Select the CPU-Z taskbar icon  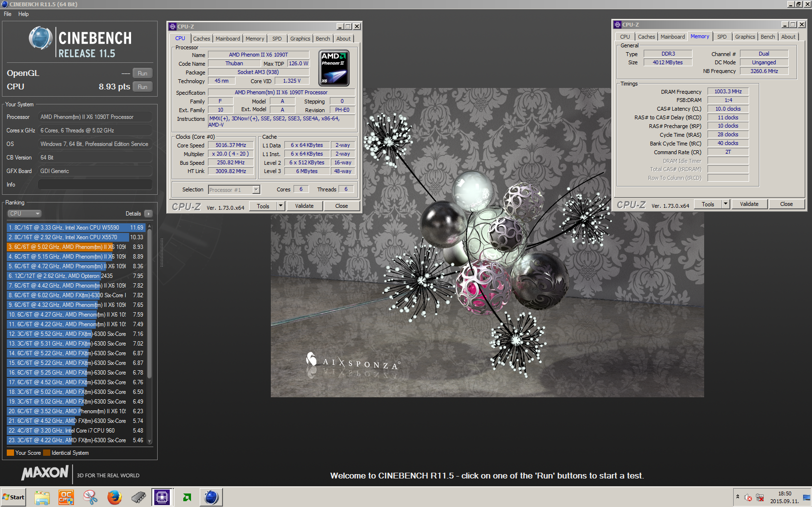click(x=162, y=497)
